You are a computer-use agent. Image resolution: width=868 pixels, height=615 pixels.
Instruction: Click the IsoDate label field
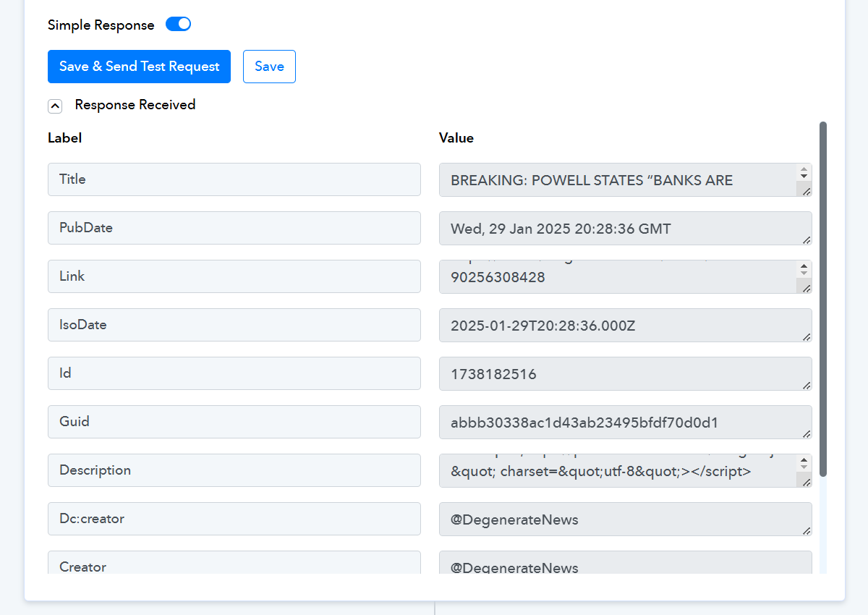(x=234, y=325)
